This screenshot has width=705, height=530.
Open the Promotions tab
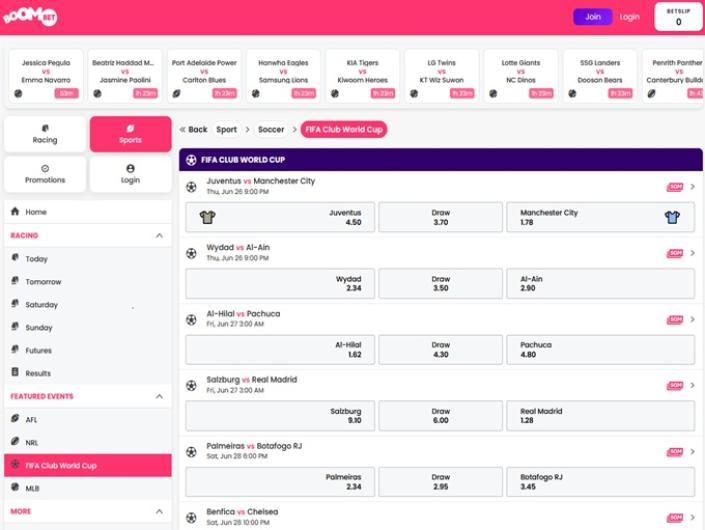tap(45, 174)
